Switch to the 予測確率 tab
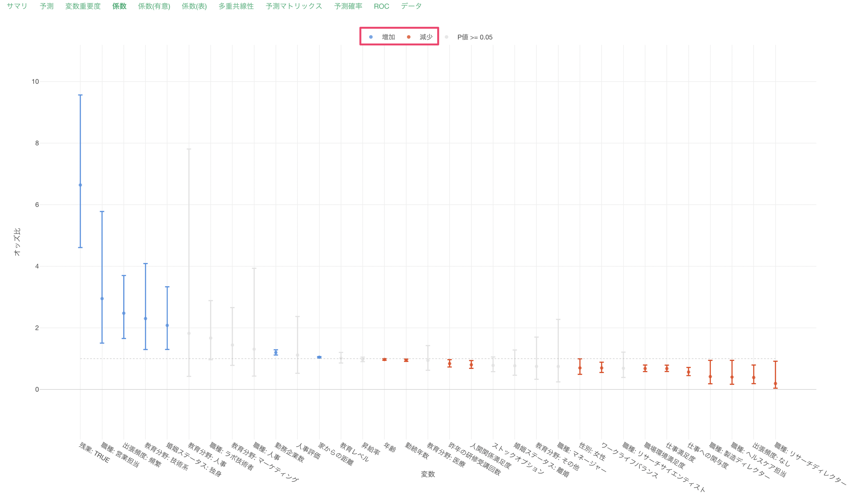The height and width of the screenshot is (504, 853). point(348,6)
